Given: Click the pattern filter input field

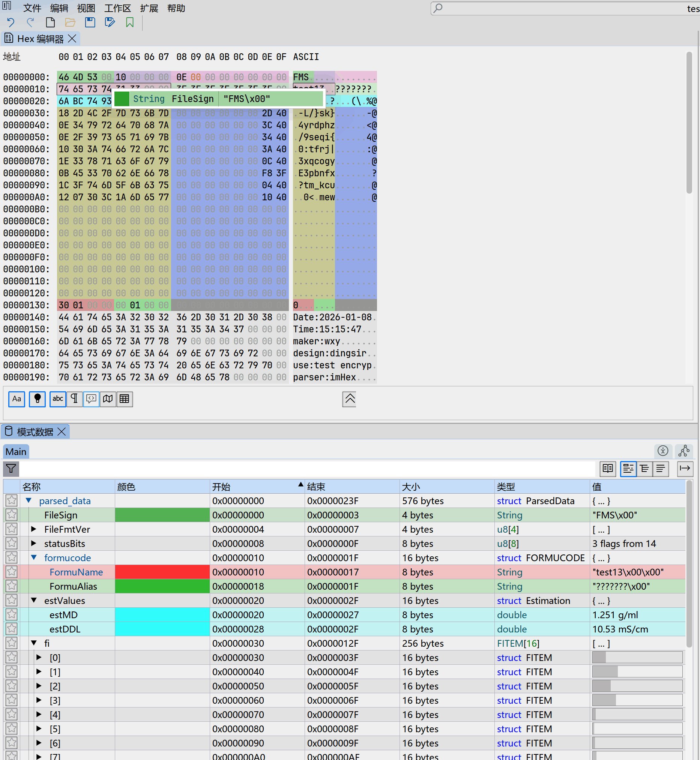Looking at the screenshot, I should 307,469.
